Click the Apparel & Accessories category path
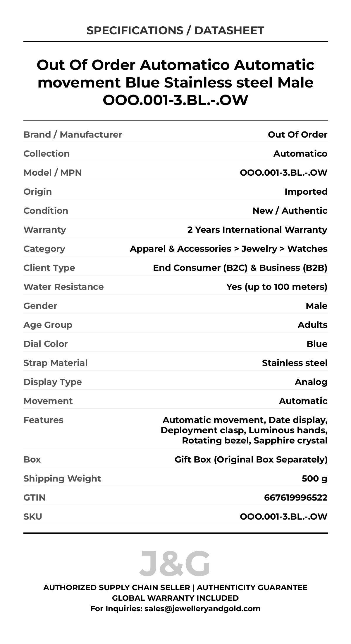The image size is (351, 644). pos(228,249)
